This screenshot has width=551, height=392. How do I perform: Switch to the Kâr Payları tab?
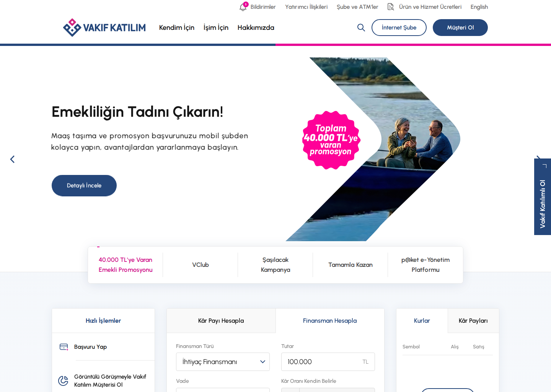point(473,321)
